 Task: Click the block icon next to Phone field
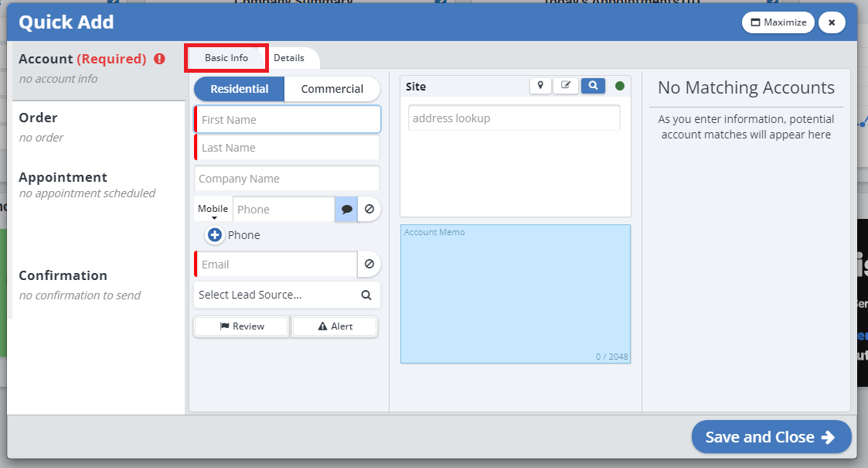point(369,209)
